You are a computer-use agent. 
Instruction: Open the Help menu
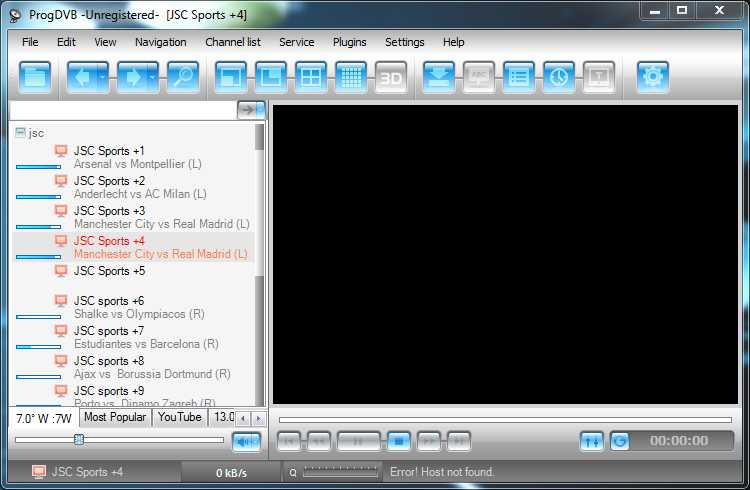tap(453, 42)
